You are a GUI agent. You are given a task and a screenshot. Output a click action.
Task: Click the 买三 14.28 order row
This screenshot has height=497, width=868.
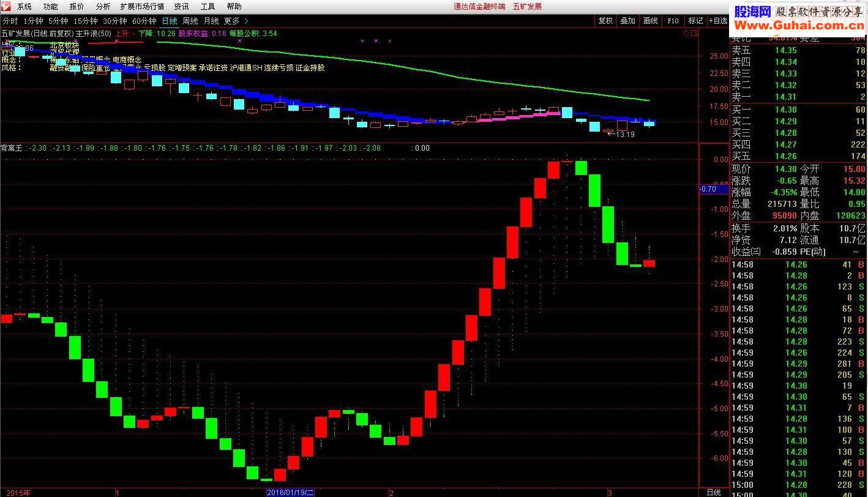tap(798, 133)
